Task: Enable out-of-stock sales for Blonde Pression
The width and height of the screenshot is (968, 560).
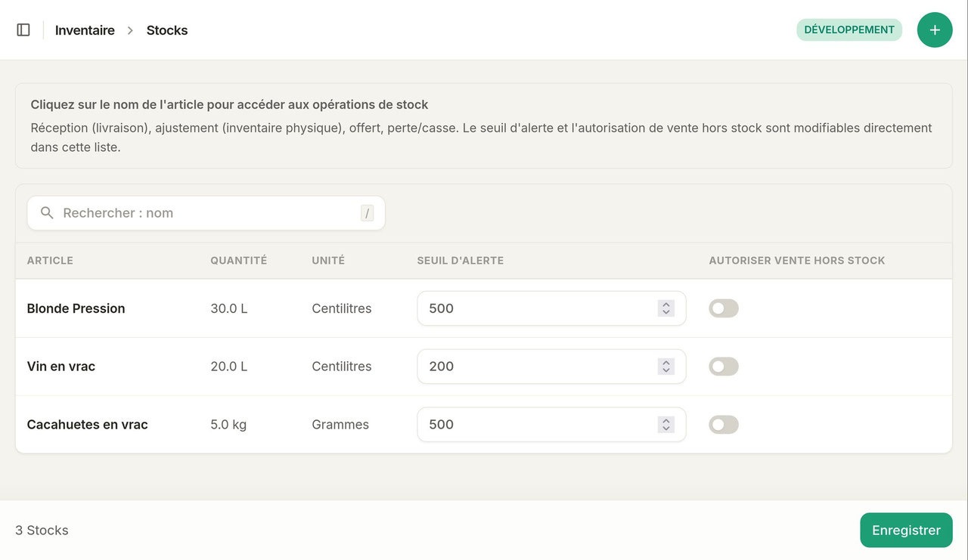Action: (724, 308)
